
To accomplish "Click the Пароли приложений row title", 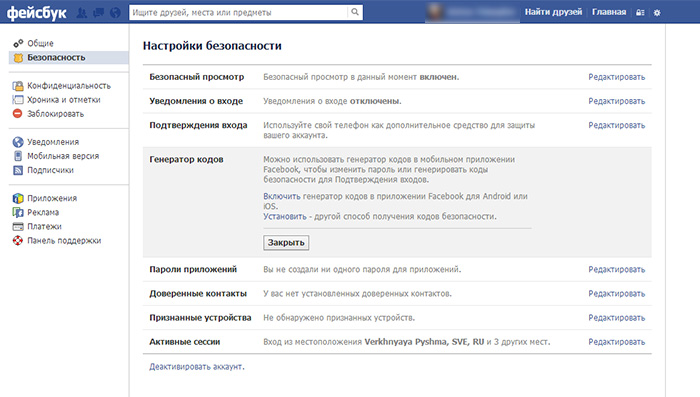I will pyautogui.click(x=193, y=269).
